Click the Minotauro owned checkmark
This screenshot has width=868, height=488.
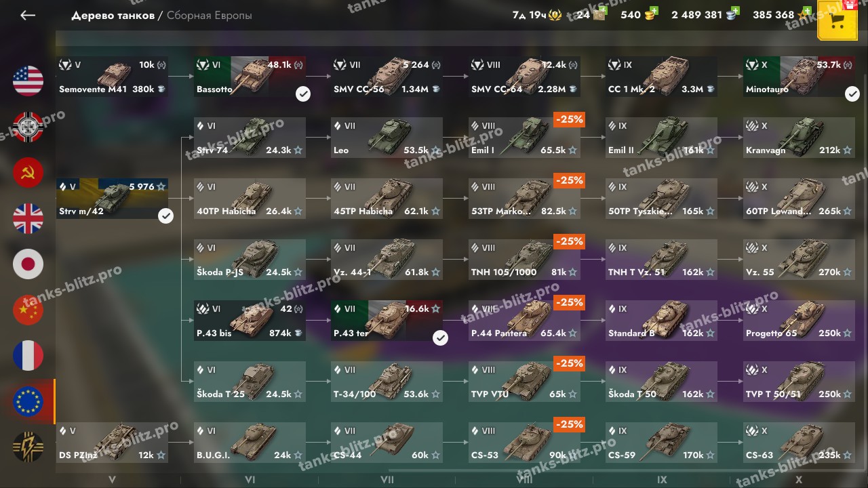point(852,94)
